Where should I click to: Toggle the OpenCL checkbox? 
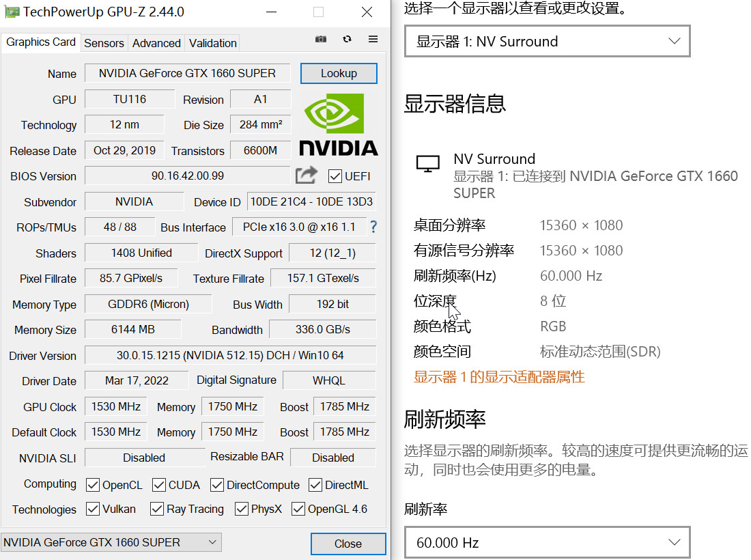[92, 485]
